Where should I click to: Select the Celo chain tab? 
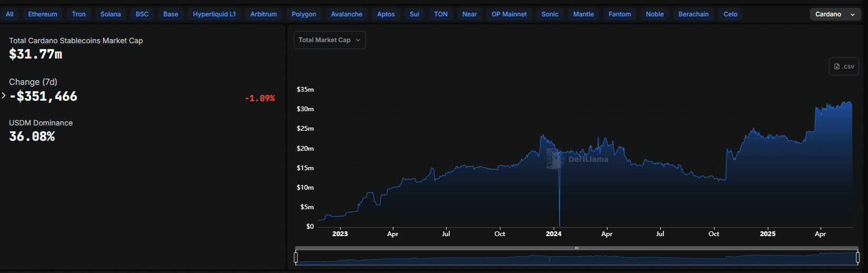point(731,14)
